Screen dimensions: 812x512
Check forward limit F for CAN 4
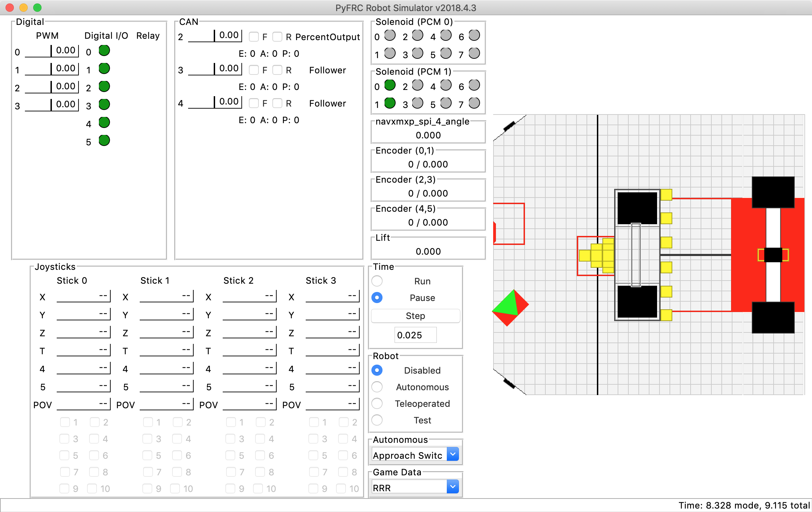(x=254, y=103)
